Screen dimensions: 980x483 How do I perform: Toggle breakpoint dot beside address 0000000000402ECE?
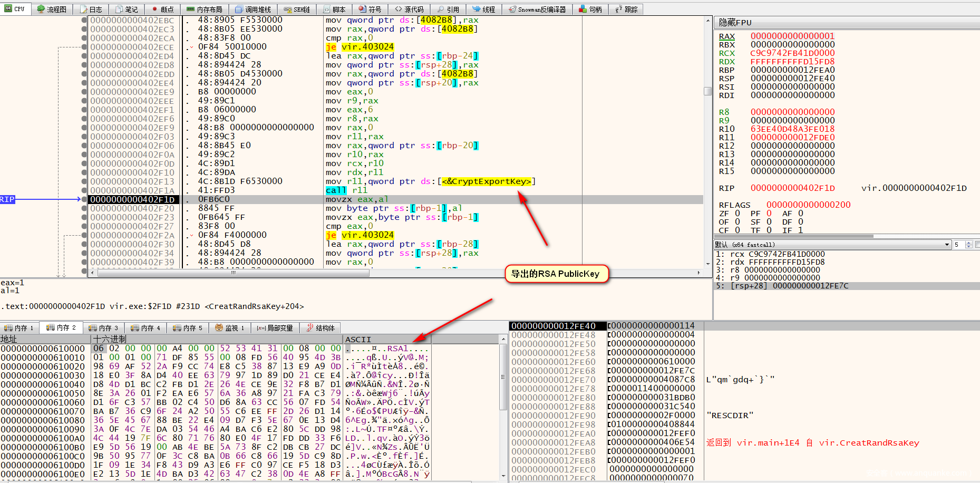pyautogui.click(x=84, y=47)
